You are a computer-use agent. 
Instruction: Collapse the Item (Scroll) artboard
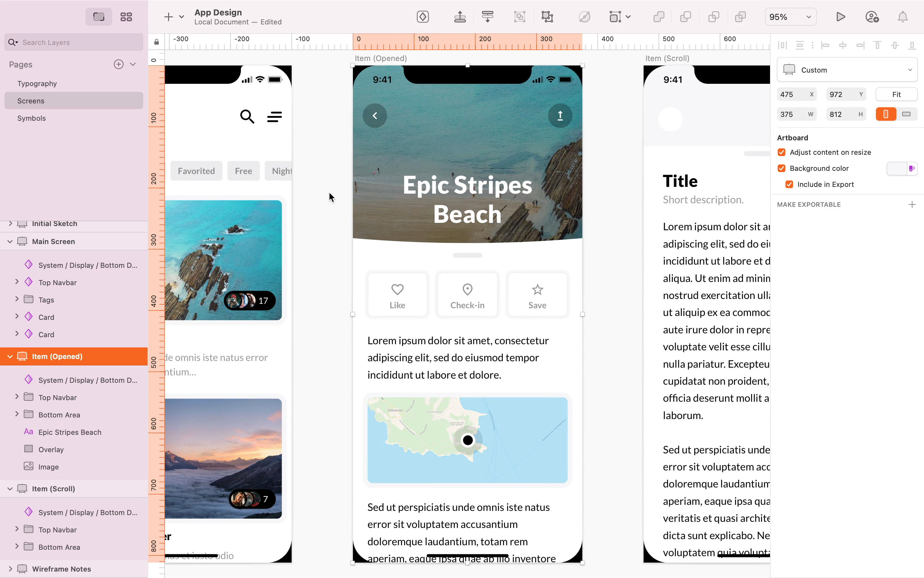point(10,489)
